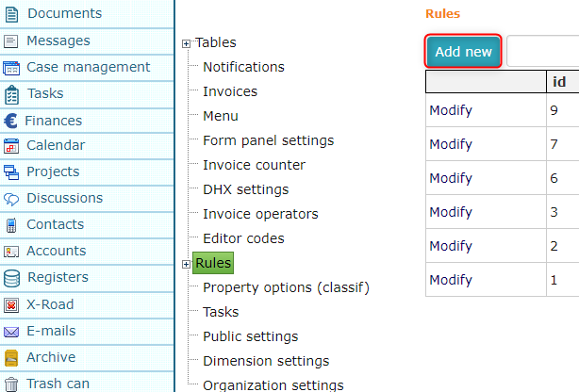Open the Documents sidebar icon

(x=11, y=14)
